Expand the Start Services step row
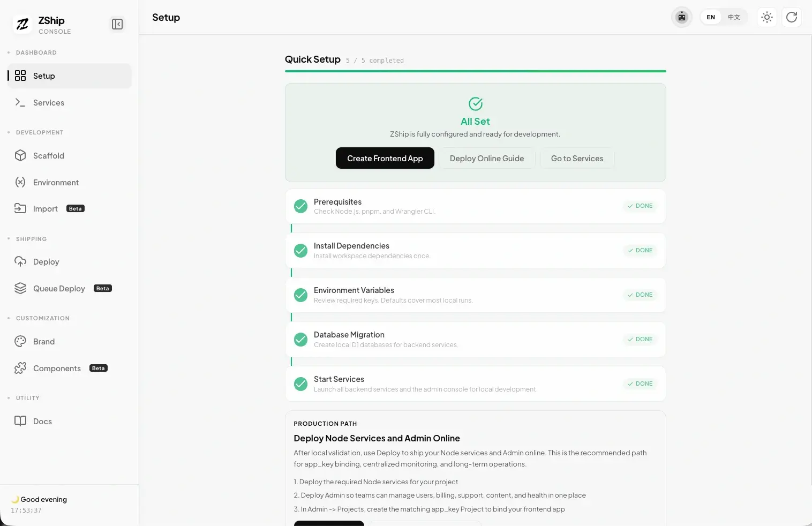This screenshot has width=812, height=526. (x=476, y=384)
